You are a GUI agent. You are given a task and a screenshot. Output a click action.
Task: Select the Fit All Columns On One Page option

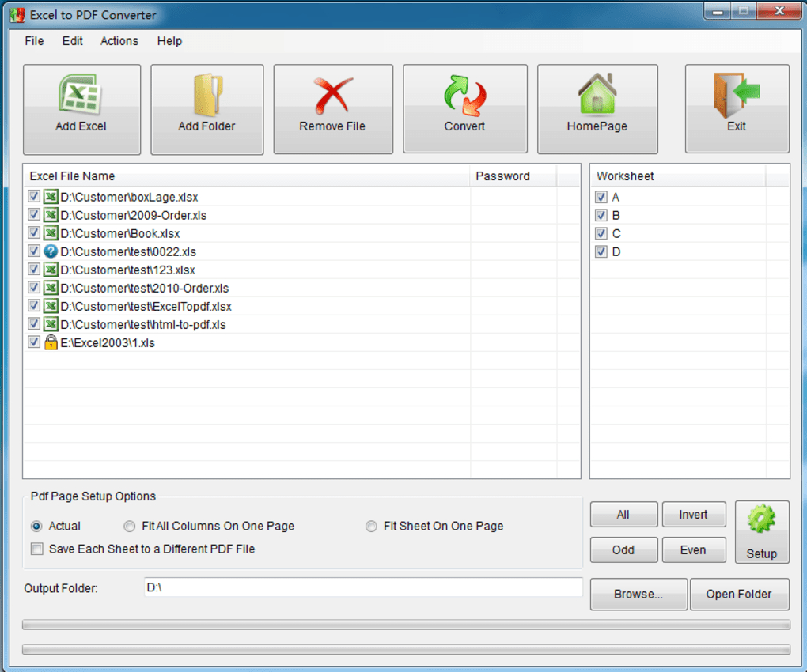point(129,526)
